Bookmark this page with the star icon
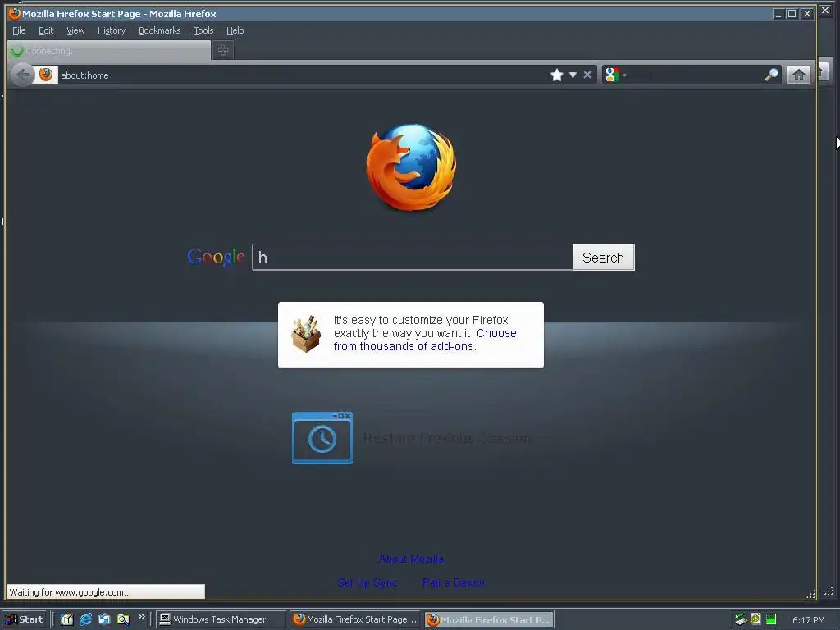Viewport: 840px width, 630px height. pos(557,75)
